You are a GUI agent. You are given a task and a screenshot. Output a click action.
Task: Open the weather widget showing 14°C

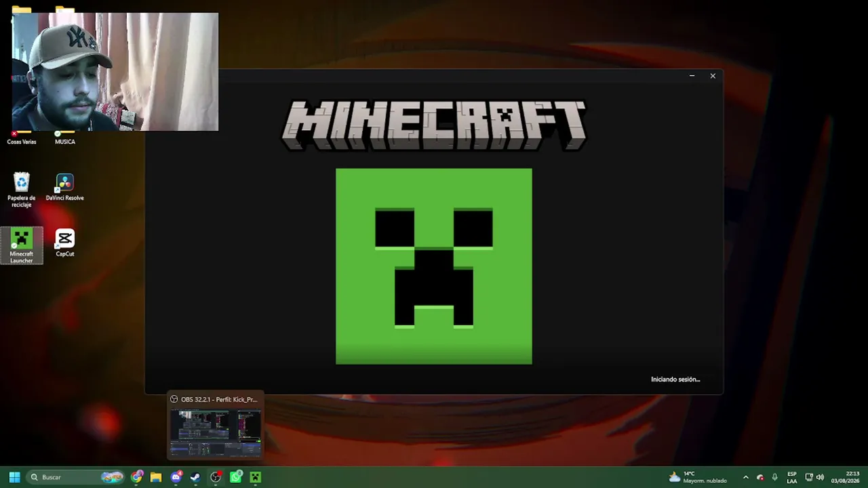coord(698,477)
